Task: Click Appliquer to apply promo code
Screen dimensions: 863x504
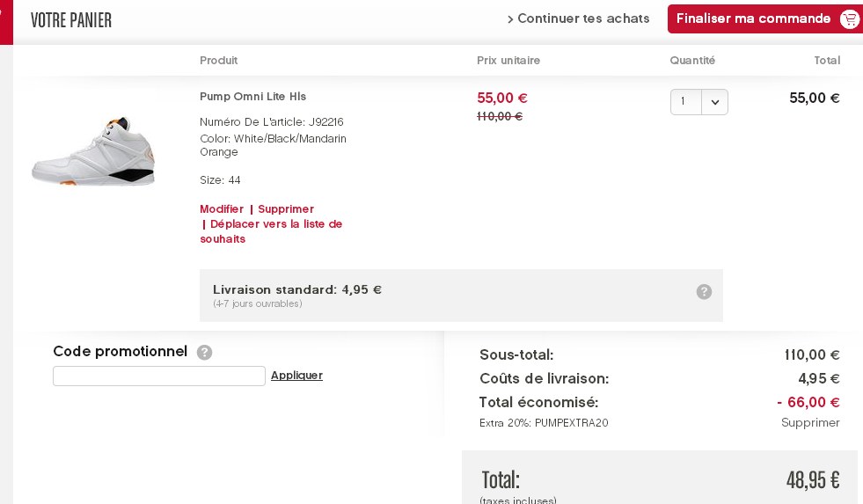Action: [x=296, y=376]
